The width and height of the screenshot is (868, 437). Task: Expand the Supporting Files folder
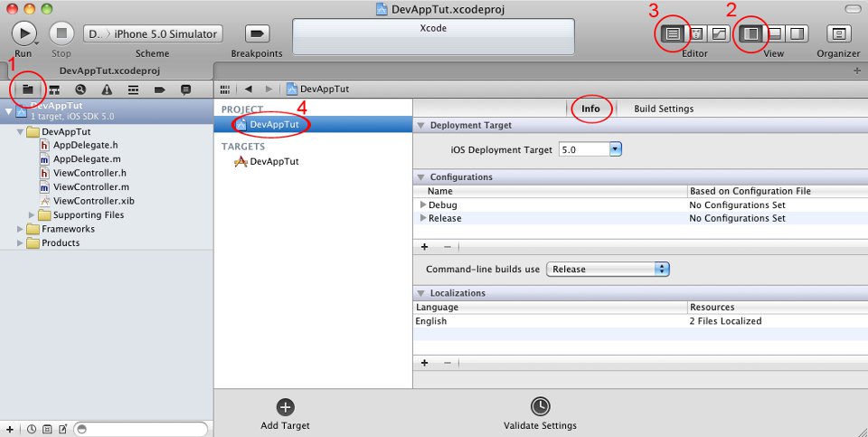(32, 215)
